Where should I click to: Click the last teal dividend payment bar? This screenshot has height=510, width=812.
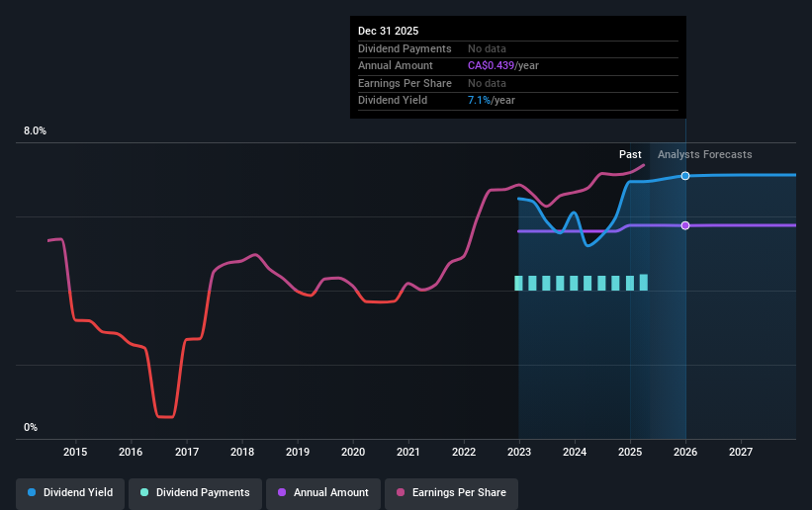[x=644, y=283]
